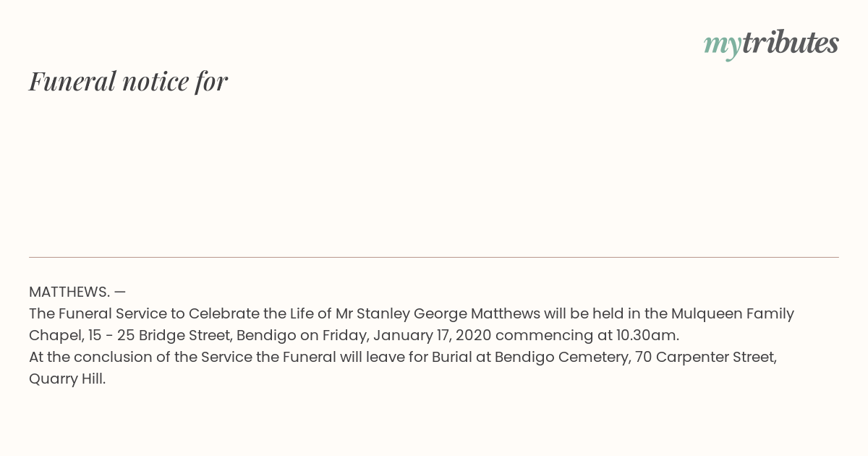Click the word "Friday" in the notice

(344, 336)
